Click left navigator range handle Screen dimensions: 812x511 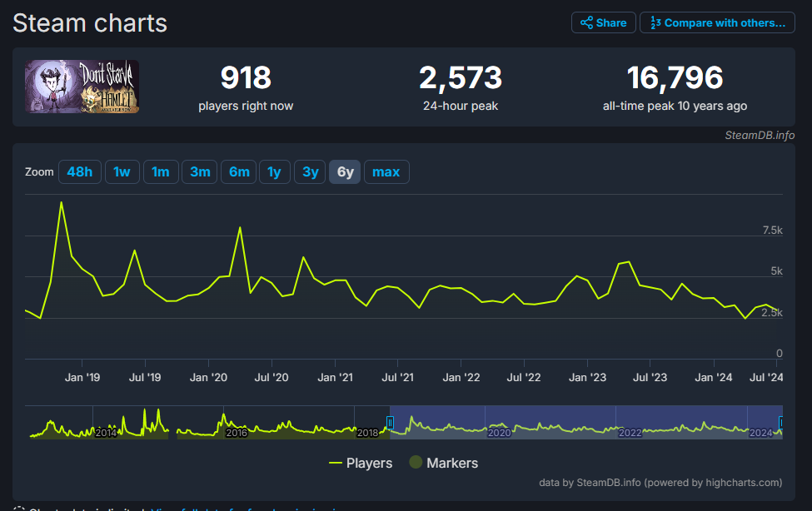pos(390,422)
